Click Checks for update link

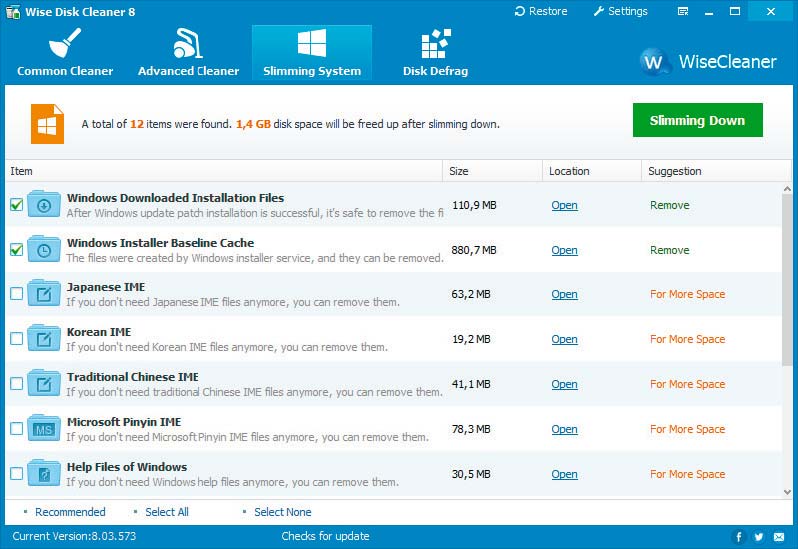tap(325, 536)
